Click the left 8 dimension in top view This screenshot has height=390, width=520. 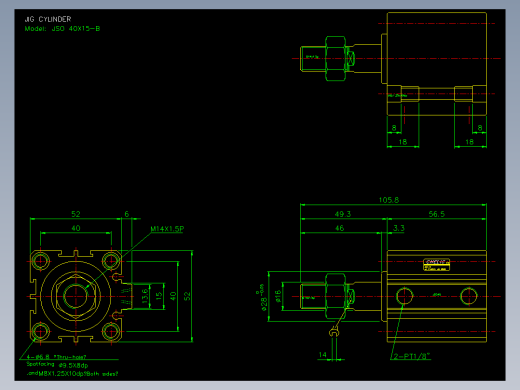tap(394, 128)
